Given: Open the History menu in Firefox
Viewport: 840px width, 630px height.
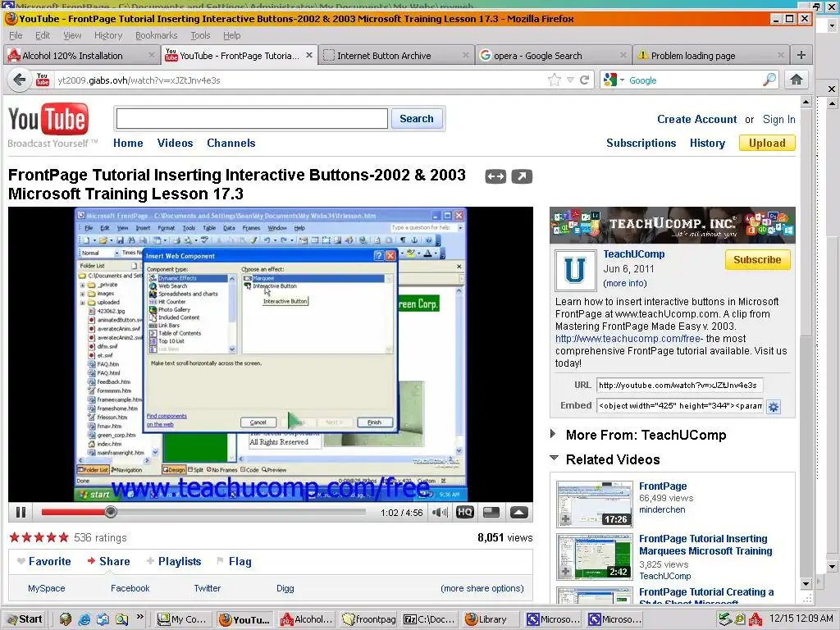Looking at the screenshot, I should pos(108,35).
